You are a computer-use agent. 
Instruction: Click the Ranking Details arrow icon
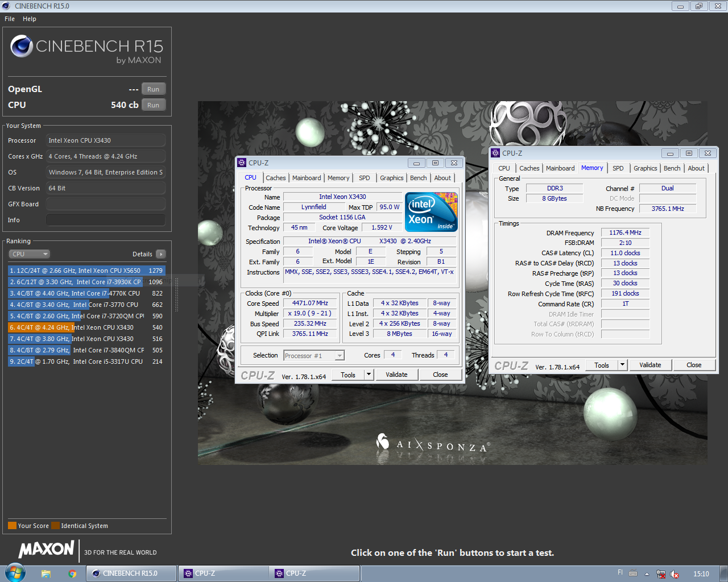161,254
